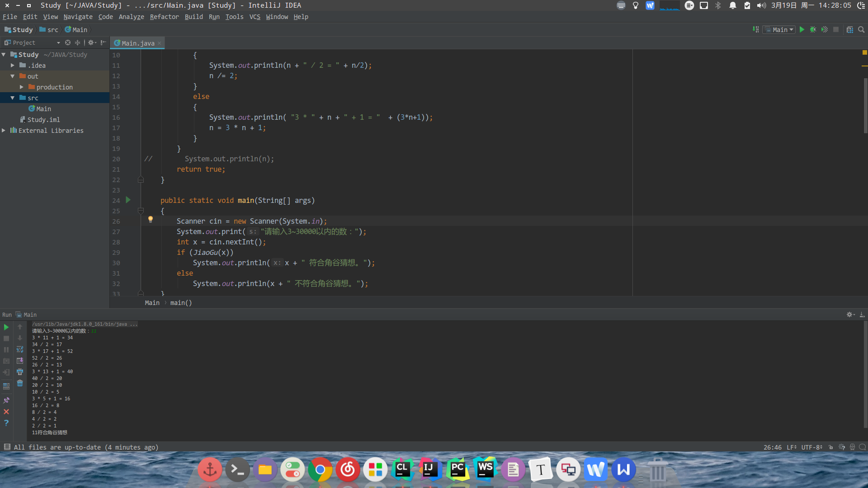Open the Build menu

[x=193, y=17]
